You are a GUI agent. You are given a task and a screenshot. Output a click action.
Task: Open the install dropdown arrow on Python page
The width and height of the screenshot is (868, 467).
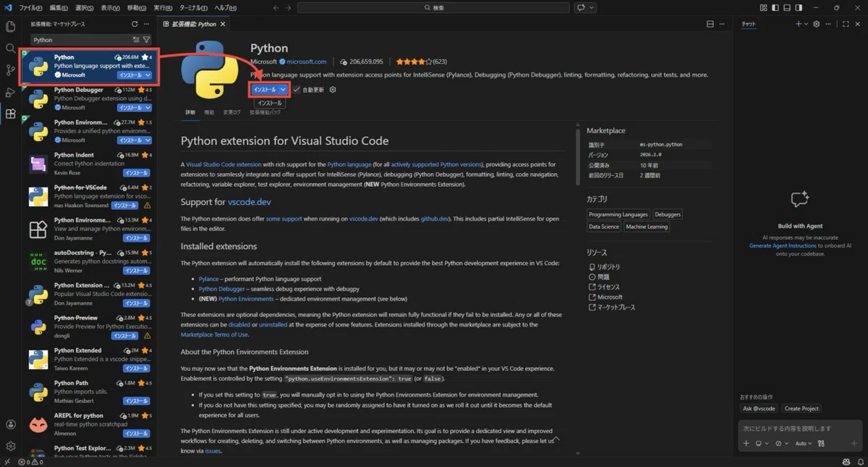(x=283, y=90)
